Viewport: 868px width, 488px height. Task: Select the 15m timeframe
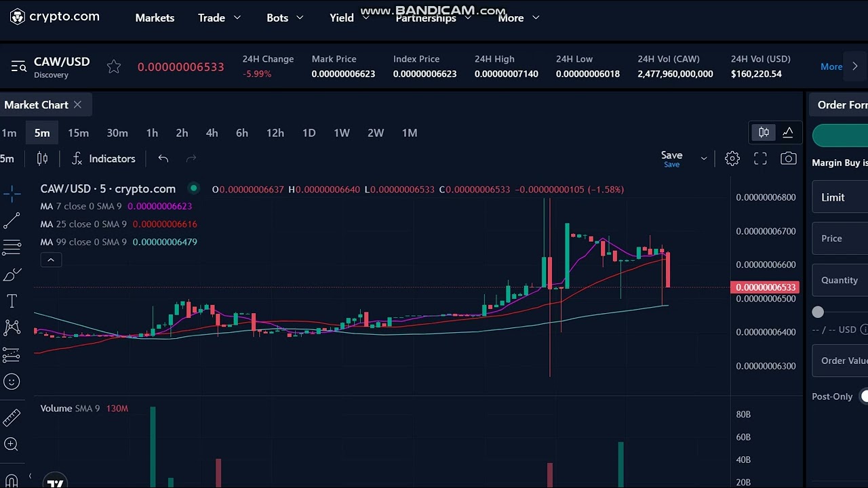(x=78, y=133)
